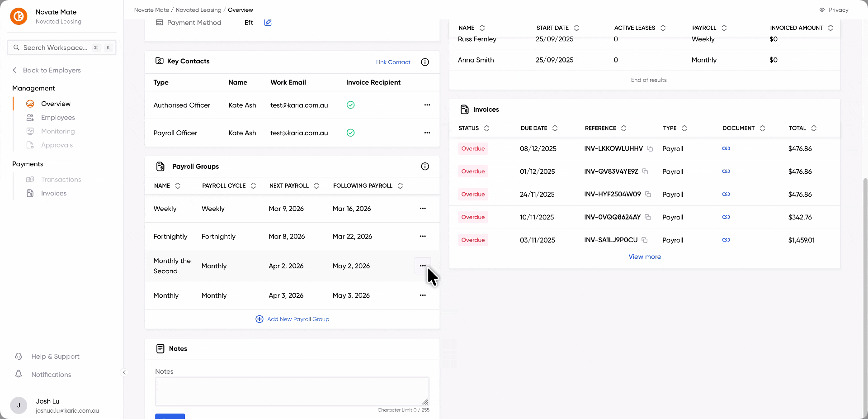Click View more under invoices
This screenshot has height=419, width=868.
point(645,257)
